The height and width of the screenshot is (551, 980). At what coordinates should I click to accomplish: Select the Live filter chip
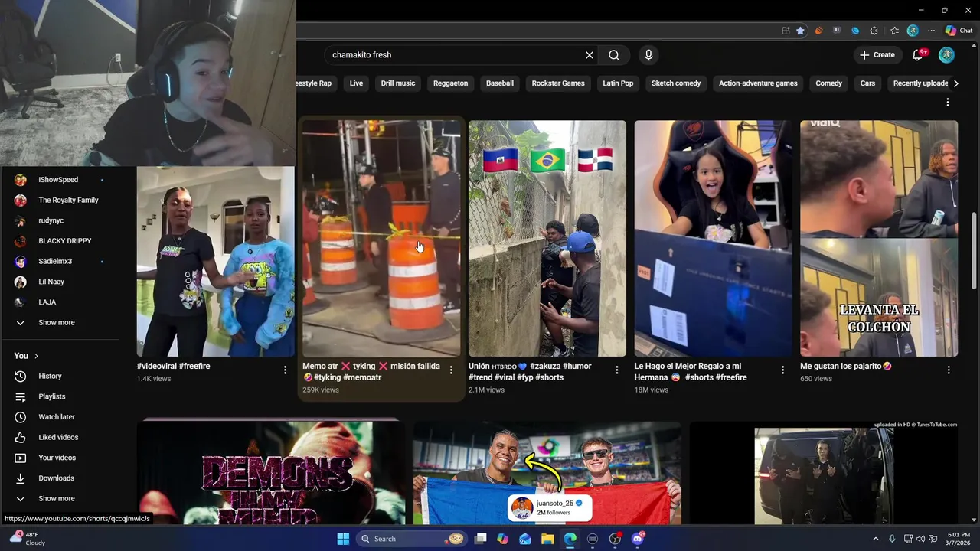coord(356,83)
